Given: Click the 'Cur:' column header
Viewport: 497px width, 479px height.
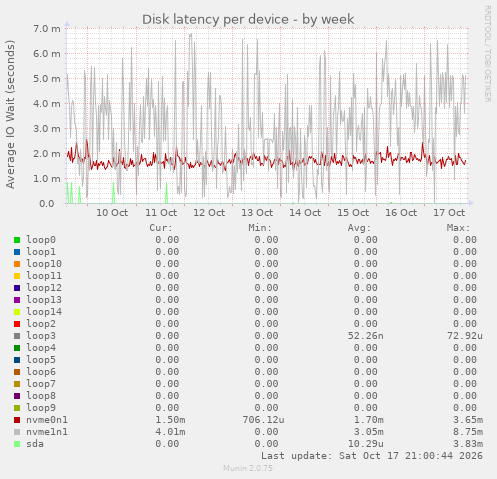Looking at the screenshot, I should point(161,228).
